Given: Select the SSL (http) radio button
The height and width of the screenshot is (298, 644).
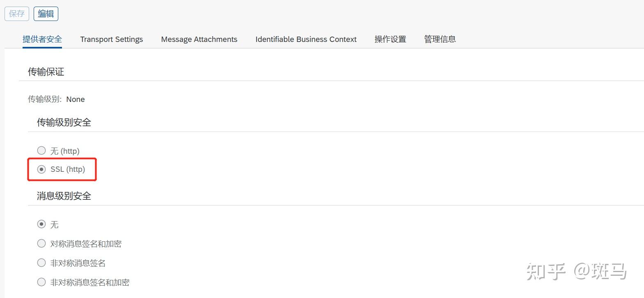Looking at the screenshot, I should click(41, 169).
